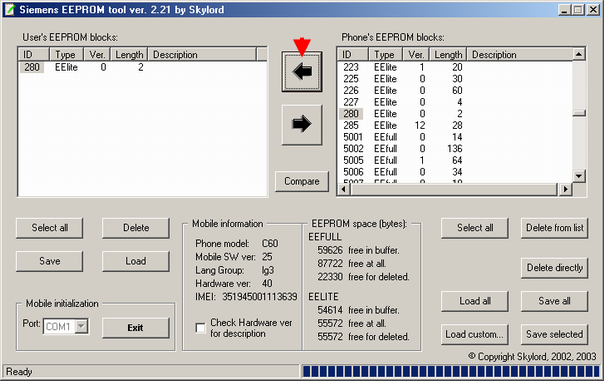The width and height of the screenshot is (604, 381).
Task: Click the IMEI value 351945001113639
Action: tap(260, 297)
